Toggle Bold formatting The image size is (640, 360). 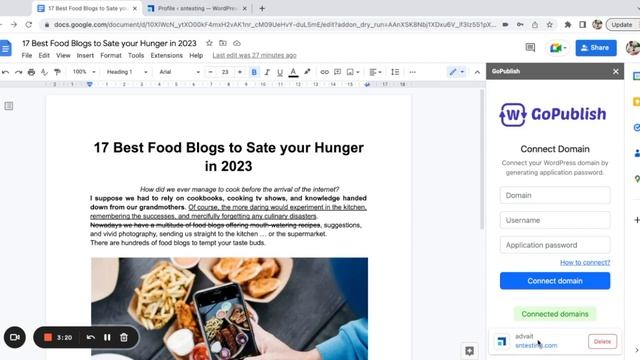pos(254,72)
